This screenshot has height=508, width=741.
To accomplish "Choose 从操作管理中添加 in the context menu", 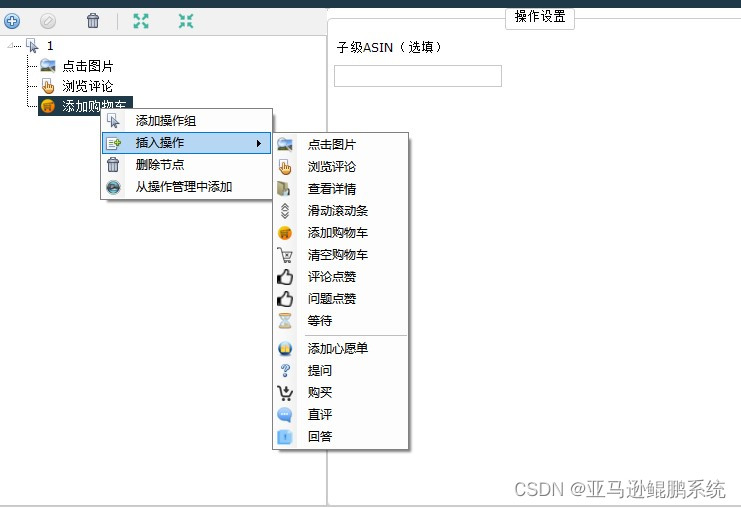I will 187,187.
